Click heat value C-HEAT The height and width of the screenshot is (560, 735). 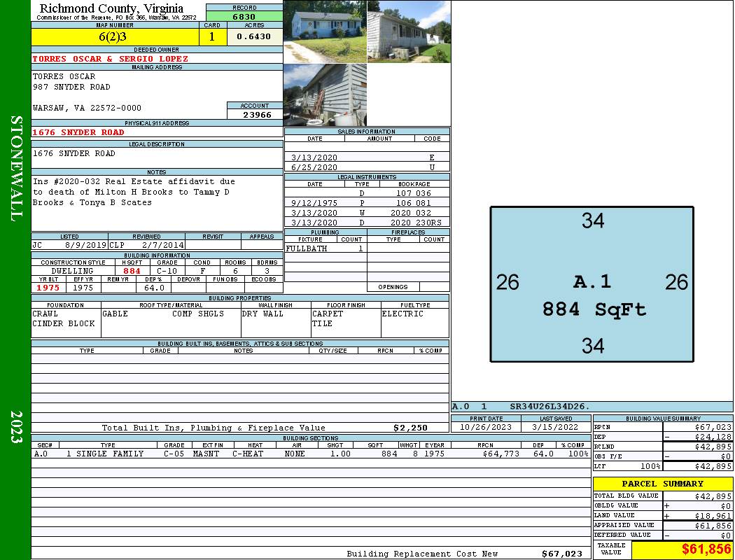(x=248, y=454)
